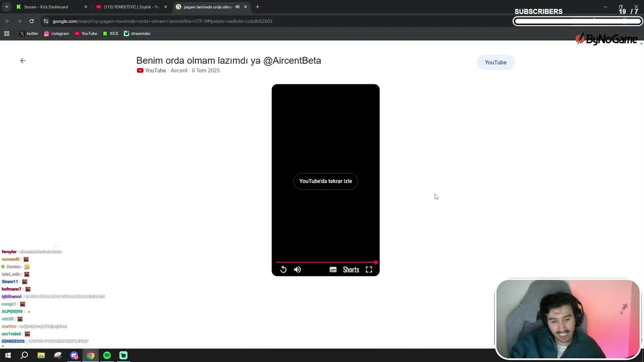This screenshot has width=644, height=362.
Task: Open Snipping Tool from the taskbar
Action: click(58, 355)
